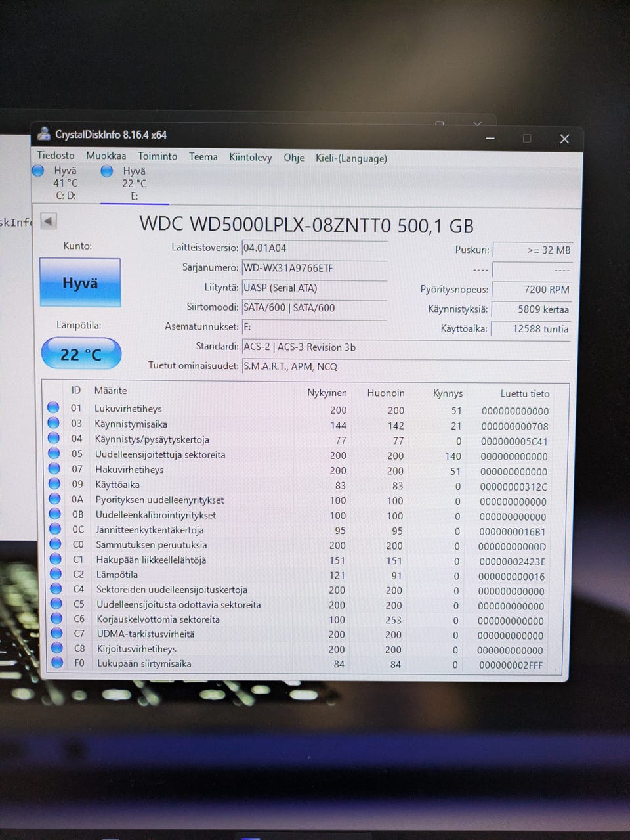Click the standard field ACS-2 | ACS-3
The width and height of the screenshot is (630, 840).
(406, 347)
